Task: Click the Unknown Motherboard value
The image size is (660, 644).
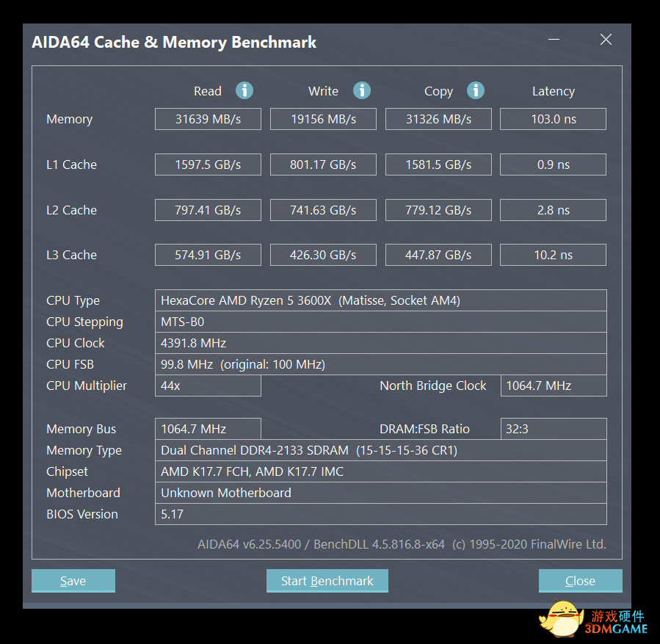Action: tap(380, 493)
